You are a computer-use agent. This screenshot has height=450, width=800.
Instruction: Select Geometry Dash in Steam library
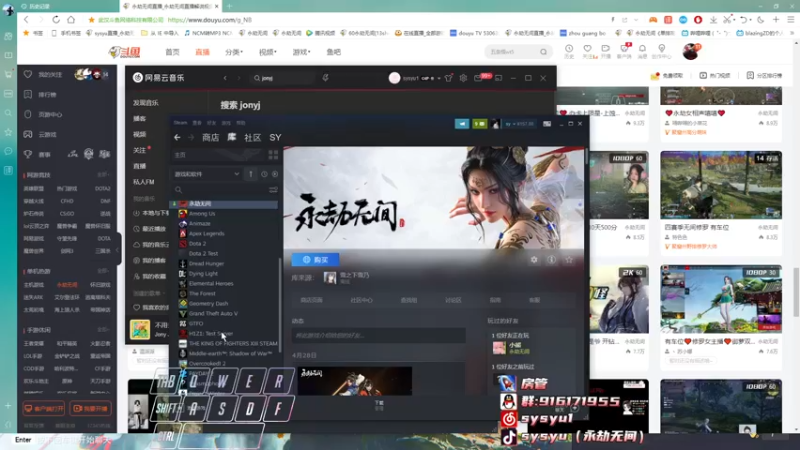208,304
